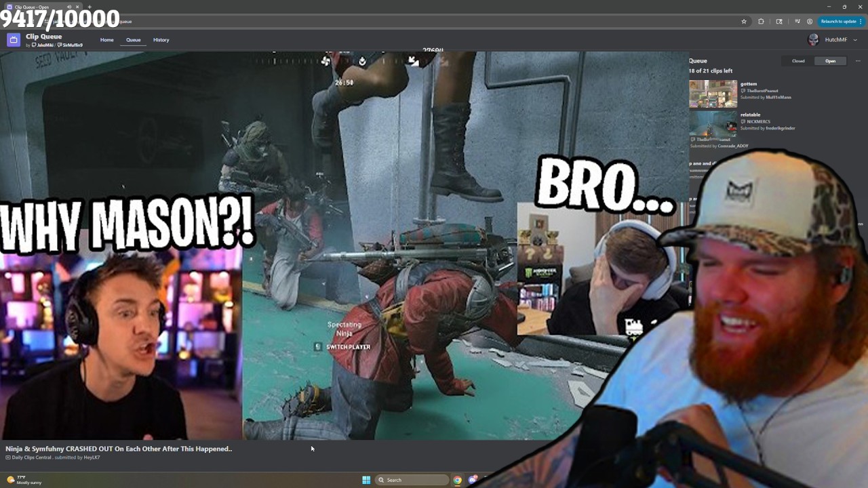This screenshot has width=868, height=488.
Task: Click the taskbar Search box
Action: [412, 480]
